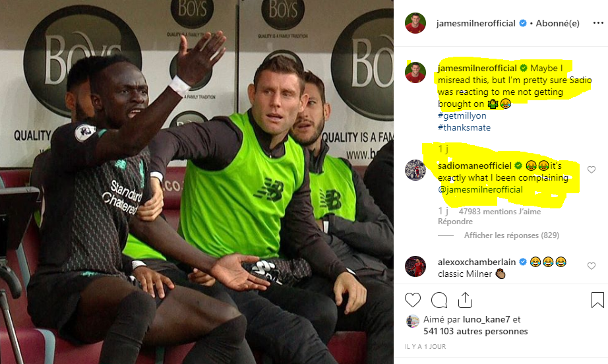View 47983 mentions J'aime on comment
Viewport: 608px width, 364px height.
pos(500,212)
